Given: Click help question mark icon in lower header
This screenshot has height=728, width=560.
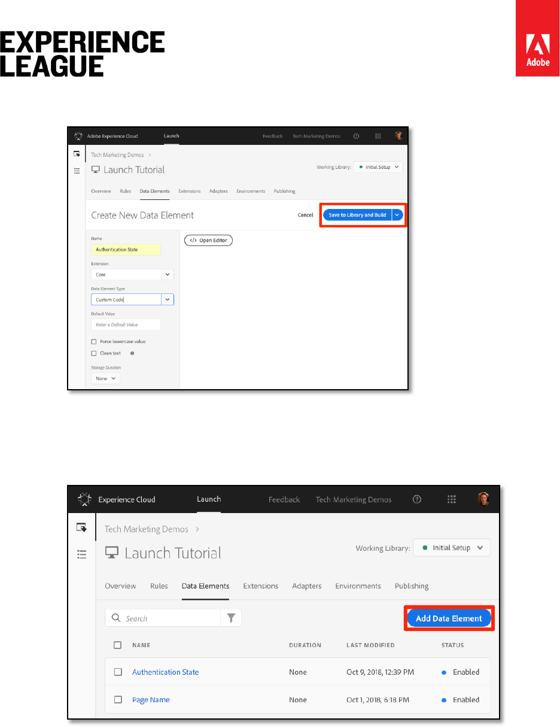Looking at the screenshot, I should pyautogui.click(x=417, y=499).
